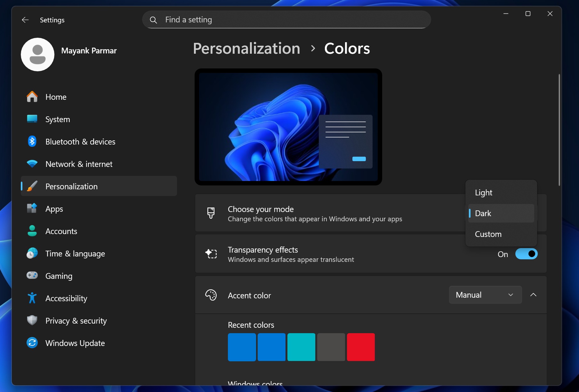Viewport: 579px width, 392px height.
Task: Pick the red recent color swatch
Action: coord(361,347)
